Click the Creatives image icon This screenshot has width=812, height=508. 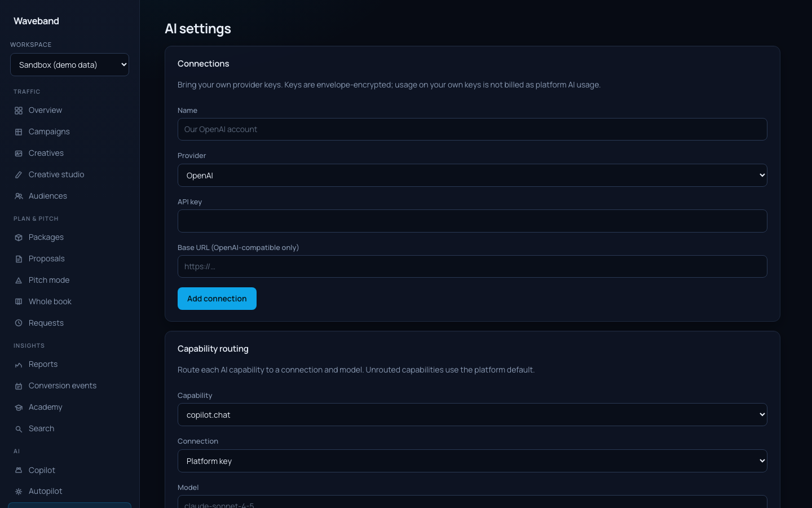pos(19,154)
